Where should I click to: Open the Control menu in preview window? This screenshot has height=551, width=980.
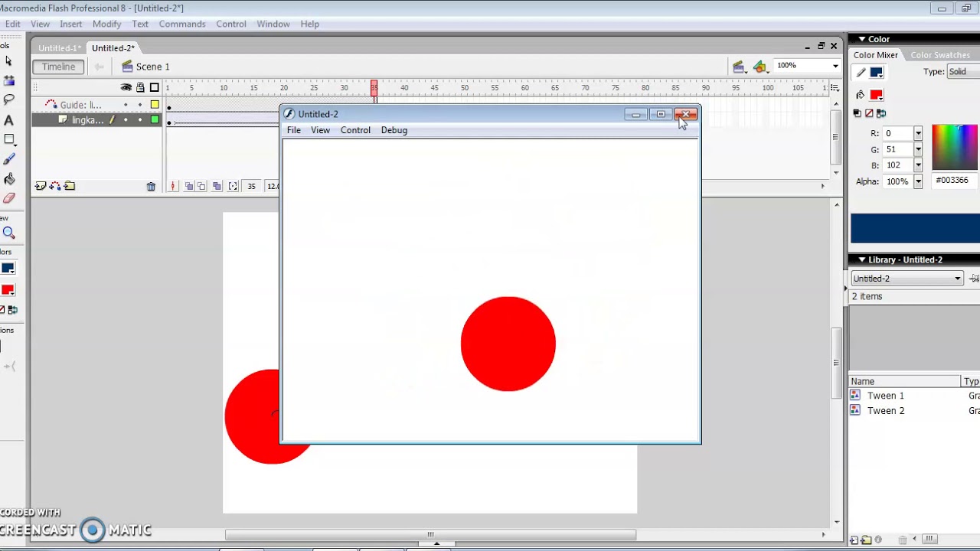(355, 130)
